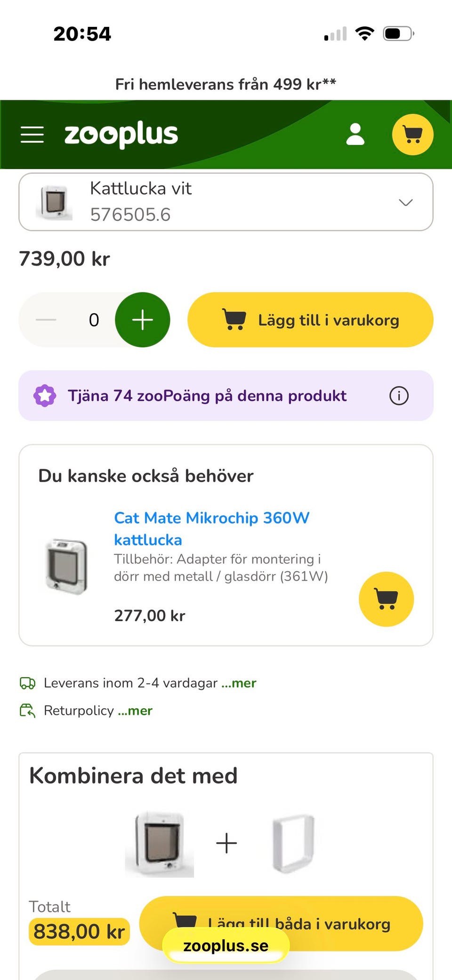This screenshot has height=980, width=452.
Task: Click the purple zooPoäng flower badge
Action: click(45, 396)
